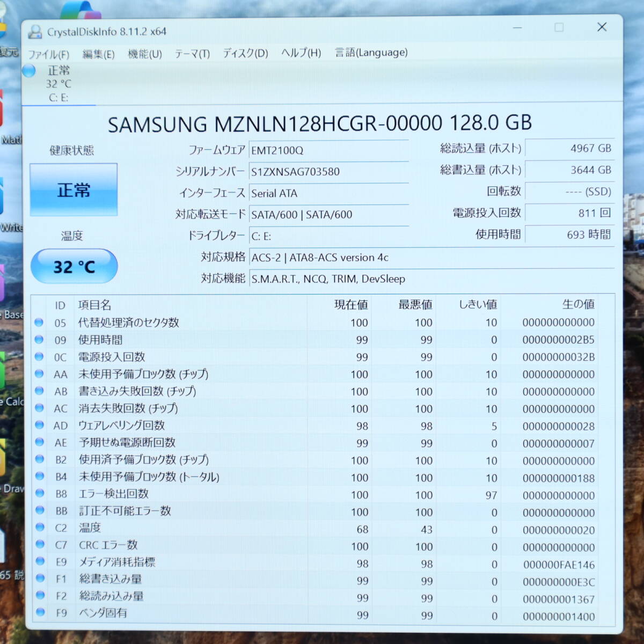The image size is (644, 644).
Task: Click status dot for 総書き込み量 row
Action: (x=39, y=579)
